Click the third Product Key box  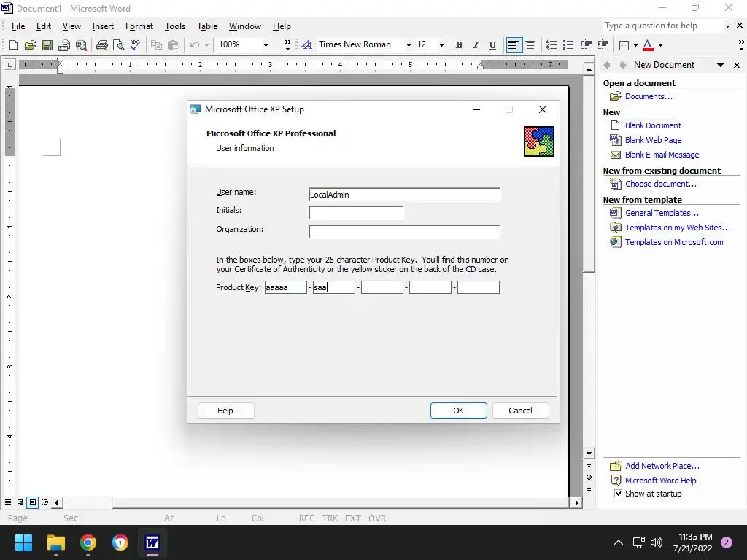click(x=382, y=287)
